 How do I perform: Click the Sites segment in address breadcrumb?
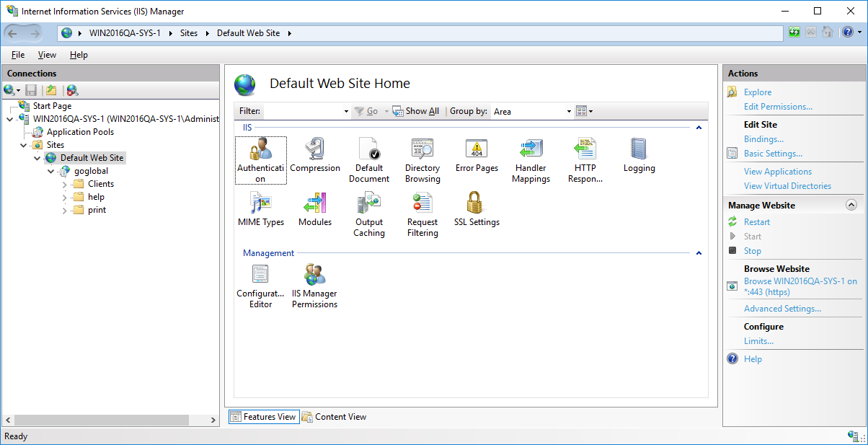point(189,33)
